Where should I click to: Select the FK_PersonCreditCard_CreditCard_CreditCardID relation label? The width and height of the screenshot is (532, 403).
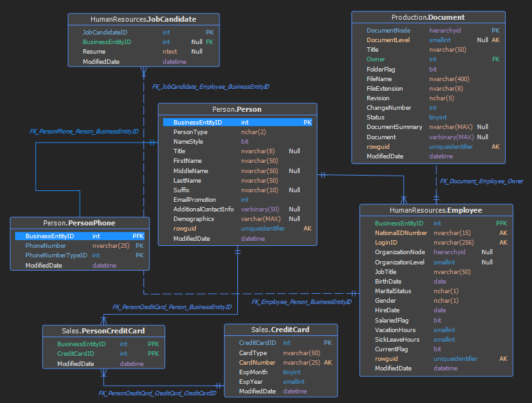point(157,393)
